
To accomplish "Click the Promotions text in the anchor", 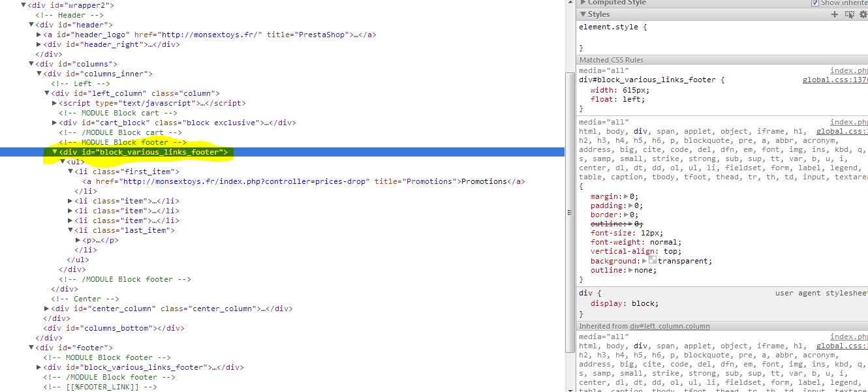I will tap(484, 181).
